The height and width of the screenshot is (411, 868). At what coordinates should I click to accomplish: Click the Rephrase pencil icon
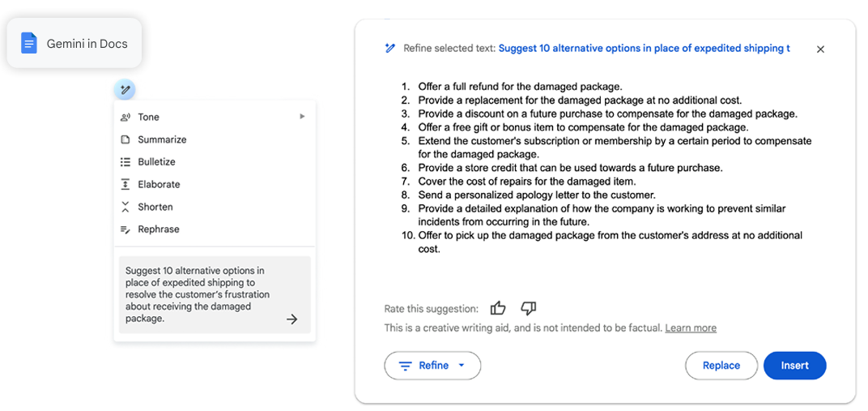click(126, 229)
